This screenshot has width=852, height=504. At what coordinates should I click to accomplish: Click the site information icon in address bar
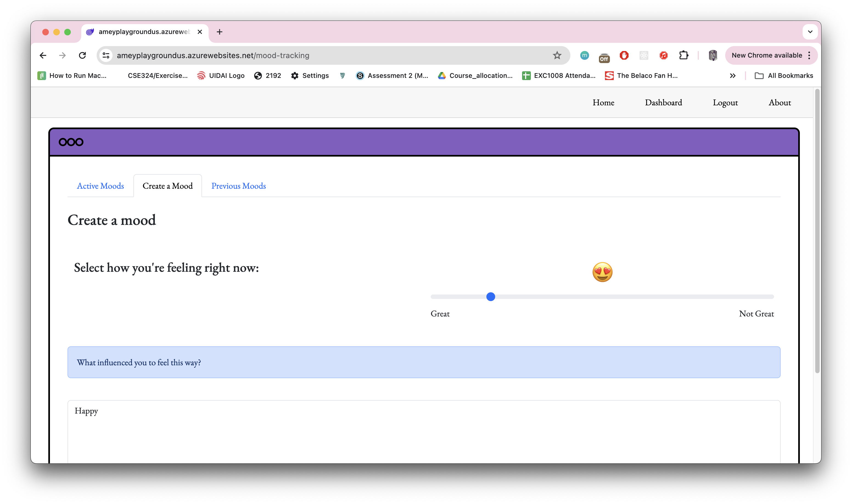(106, 55)
